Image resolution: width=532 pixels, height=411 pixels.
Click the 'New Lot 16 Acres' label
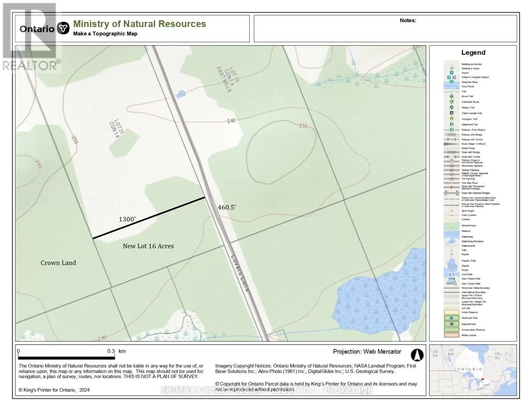click(148, 246)
